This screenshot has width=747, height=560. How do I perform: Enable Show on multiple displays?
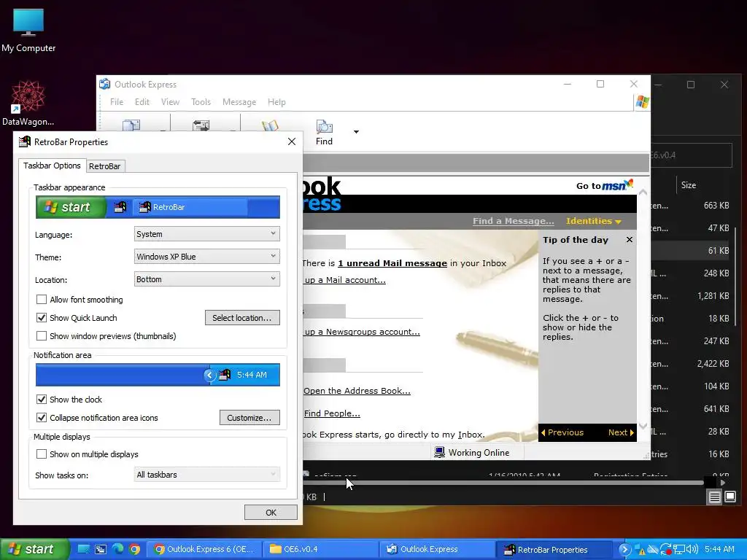point(42,454)
